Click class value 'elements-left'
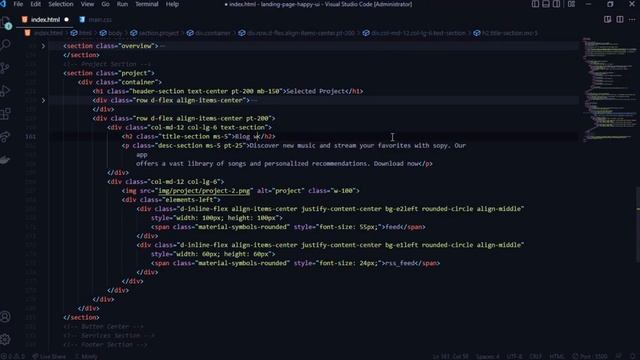Screen dimensions: 640x360 (188, 200)
